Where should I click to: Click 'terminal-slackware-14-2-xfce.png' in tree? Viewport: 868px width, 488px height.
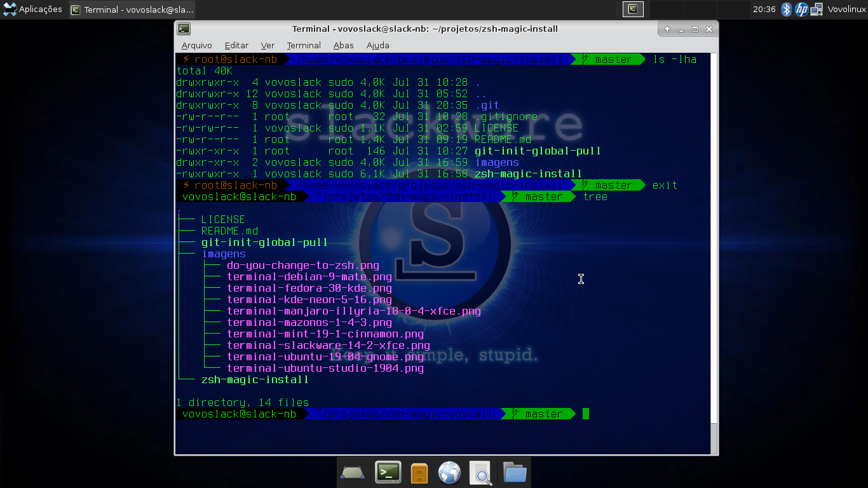(x=329, y=346)
